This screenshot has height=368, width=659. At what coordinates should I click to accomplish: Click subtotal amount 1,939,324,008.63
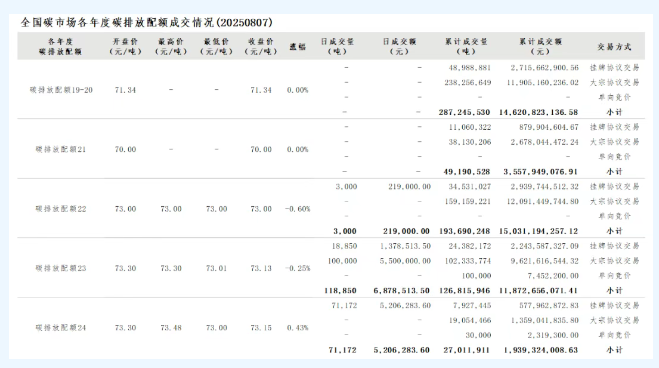coord(540,350)
